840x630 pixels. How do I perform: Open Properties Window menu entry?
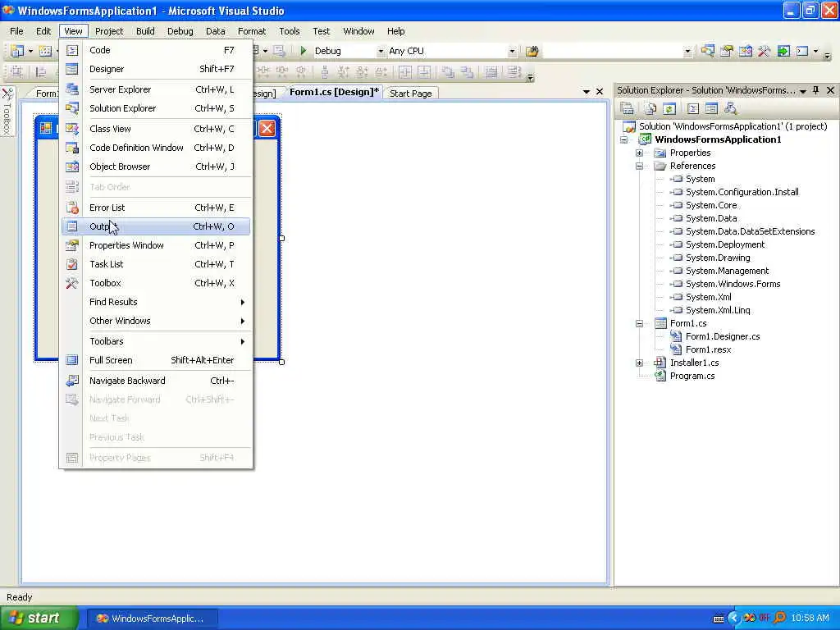pyautogui.click(x=155, y=245)
